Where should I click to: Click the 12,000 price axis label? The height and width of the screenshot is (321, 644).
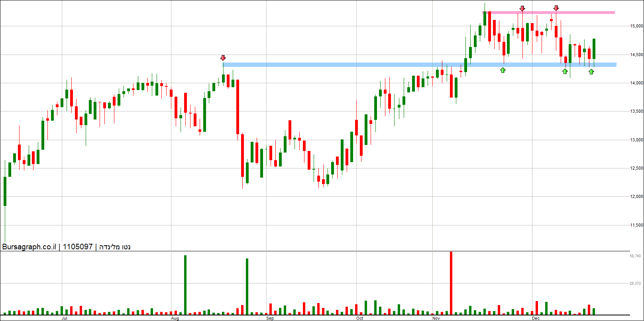tap(636, 197)
